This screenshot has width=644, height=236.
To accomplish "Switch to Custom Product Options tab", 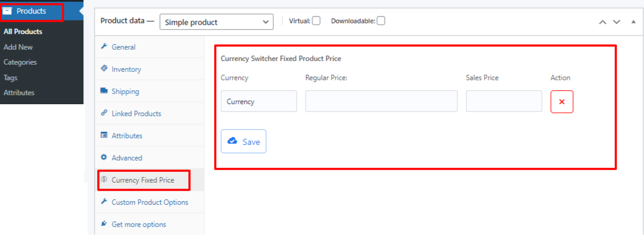I will click(149, 202).
